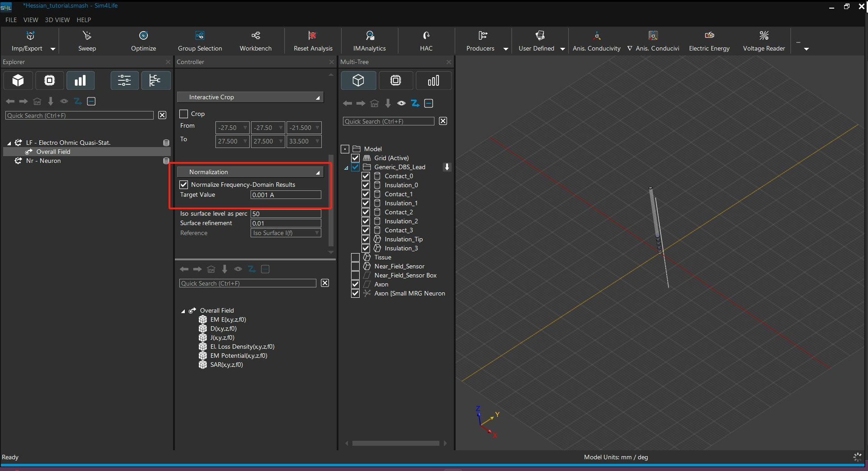
Task: Enable the Crop checkbox
Action: pyautogui.click(x=184, y=114)
